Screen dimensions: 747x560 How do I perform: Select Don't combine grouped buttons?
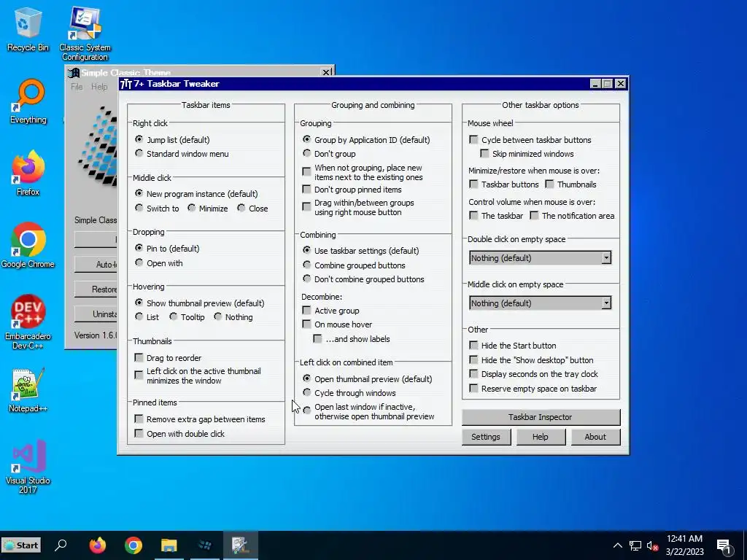tap(307, 279)
